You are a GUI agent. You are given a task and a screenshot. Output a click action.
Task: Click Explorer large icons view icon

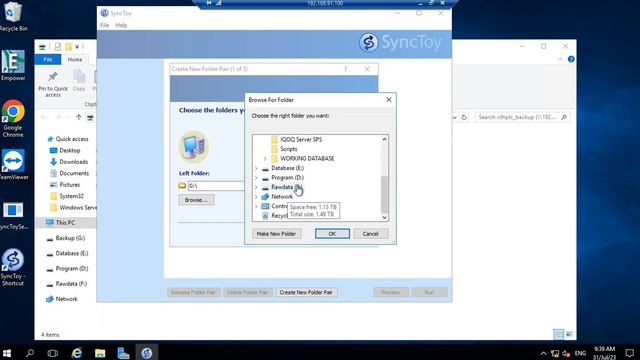click(569, 334)
